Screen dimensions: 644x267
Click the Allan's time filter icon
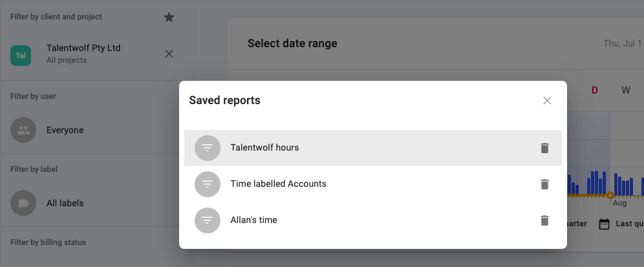208,220
